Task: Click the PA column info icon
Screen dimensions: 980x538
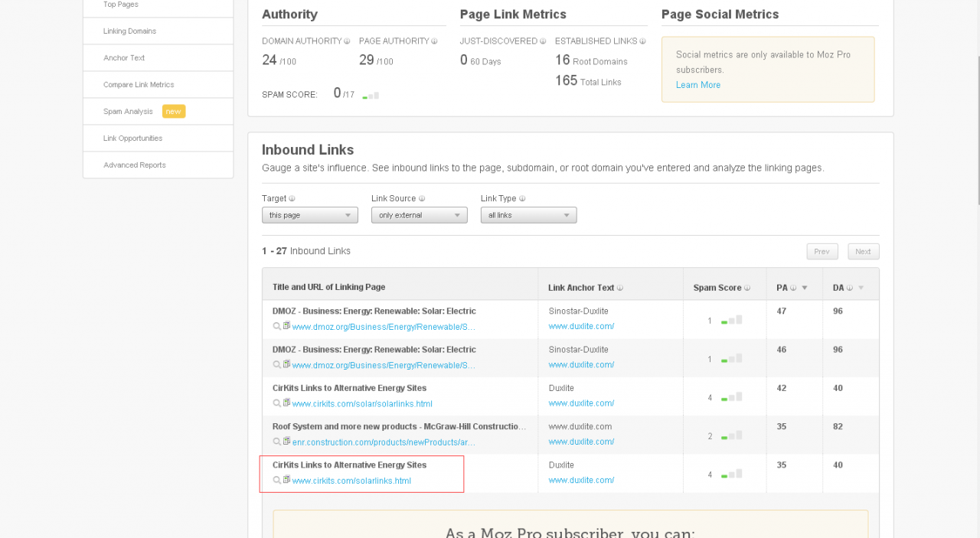Action: click(x=793, y=289)
